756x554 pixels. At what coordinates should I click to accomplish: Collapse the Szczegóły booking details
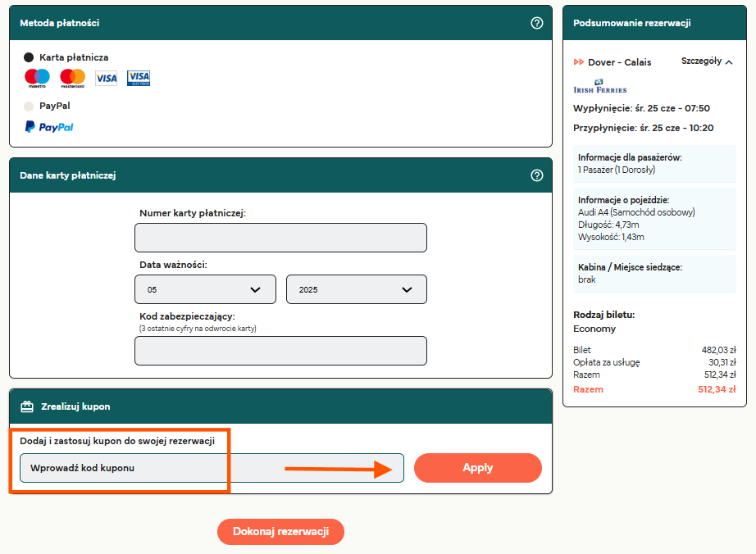(707, 61)
